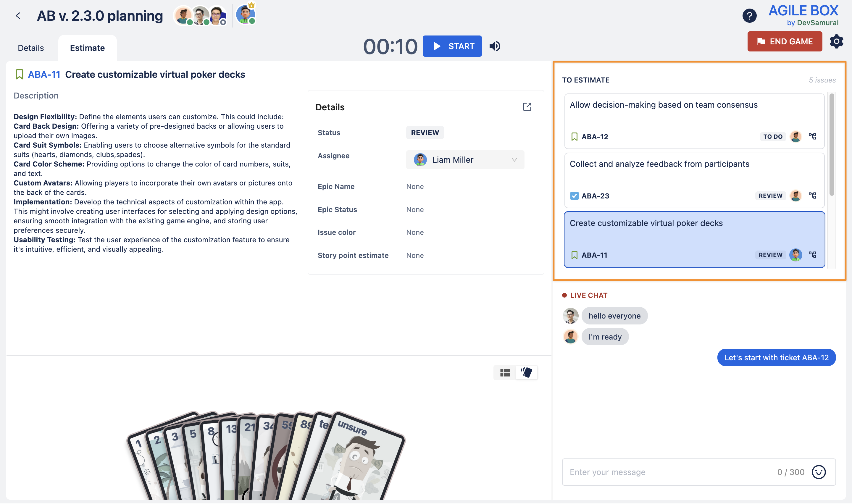Image resolution: width=852 pixels, height=504 pixels.
Task: Click chevron arrow in assignee field
Action: (x=514, y=160)
